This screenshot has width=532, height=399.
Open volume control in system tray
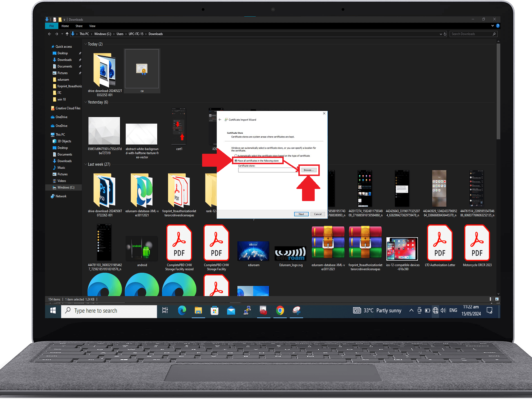coord(443,310)
